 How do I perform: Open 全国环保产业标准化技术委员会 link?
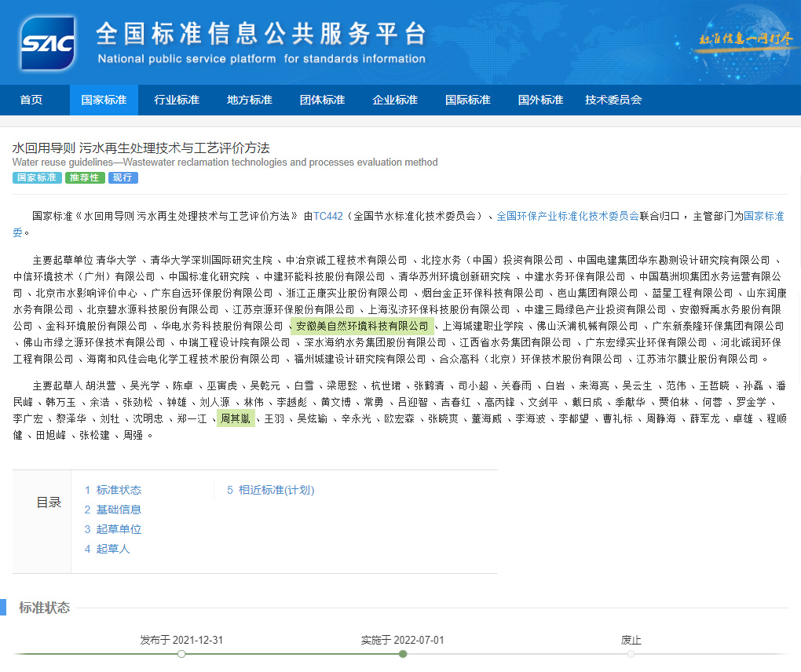tap(567, 216)
